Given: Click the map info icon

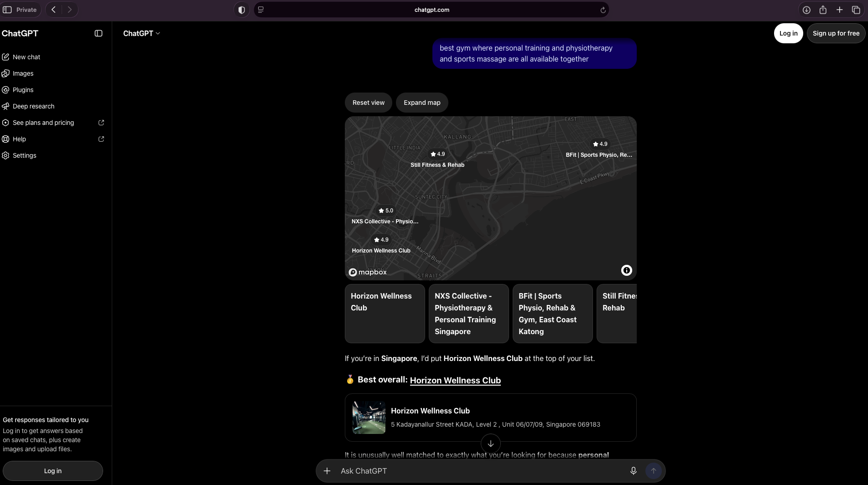Looking at the screenshot, I should (627, 270).
